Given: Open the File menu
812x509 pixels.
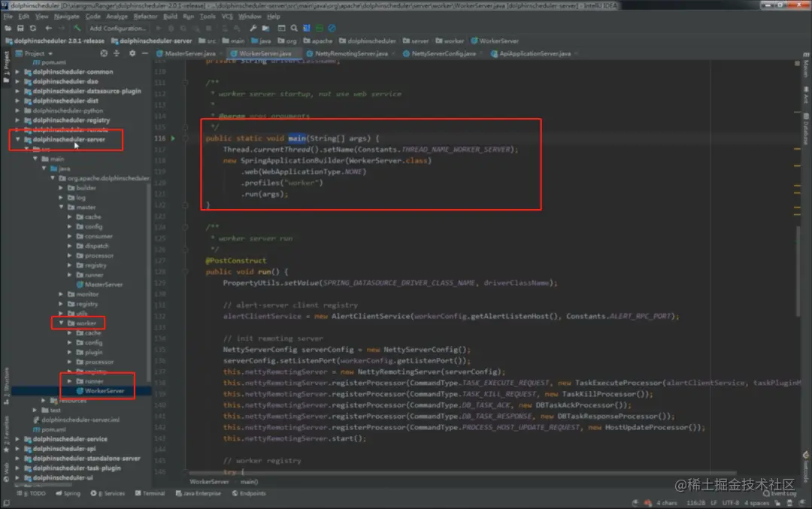Looking at the screenshot, I should click(8, 17).
